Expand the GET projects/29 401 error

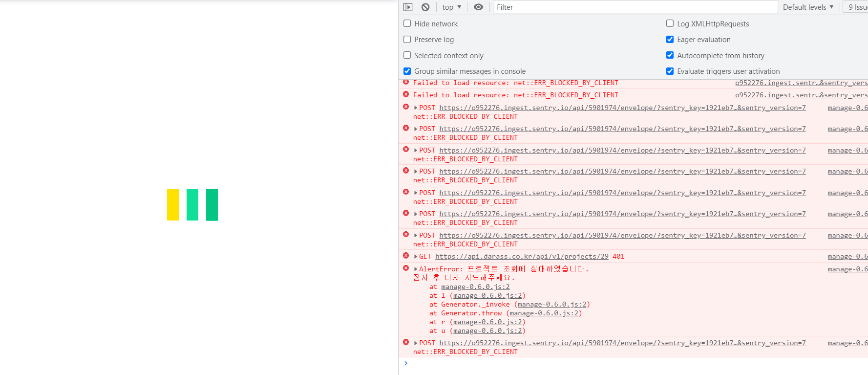click(416, 257)
